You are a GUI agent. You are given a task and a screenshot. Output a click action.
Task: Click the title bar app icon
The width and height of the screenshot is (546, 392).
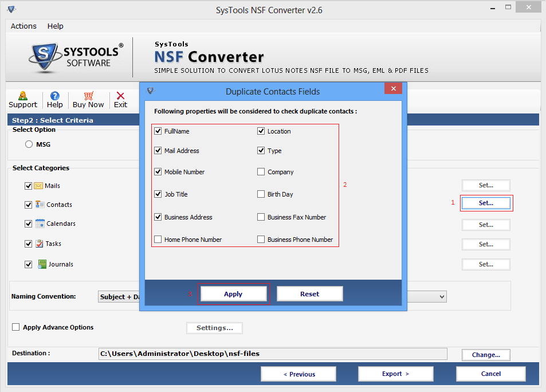[11, 9]
